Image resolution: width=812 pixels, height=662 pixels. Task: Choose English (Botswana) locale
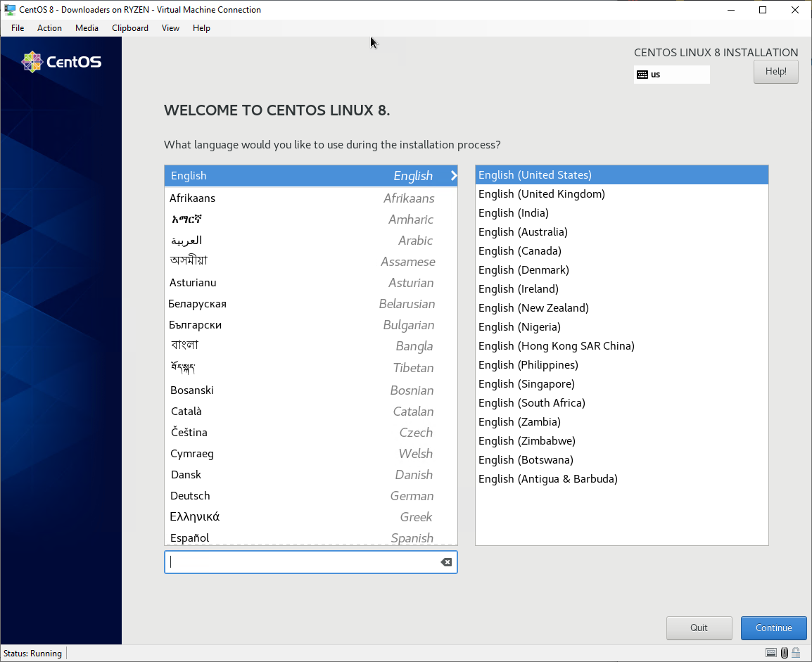coord(621,460)
